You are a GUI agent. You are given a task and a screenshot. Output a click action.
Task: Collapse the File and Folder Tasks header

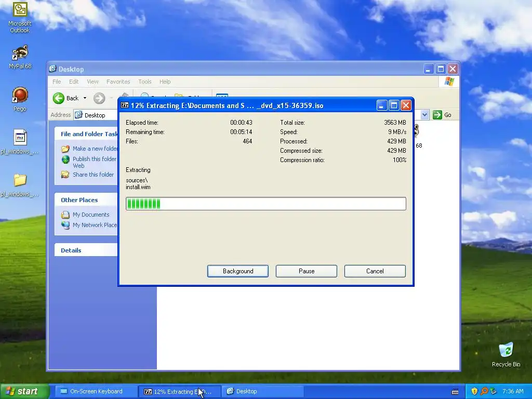point(86,134)
